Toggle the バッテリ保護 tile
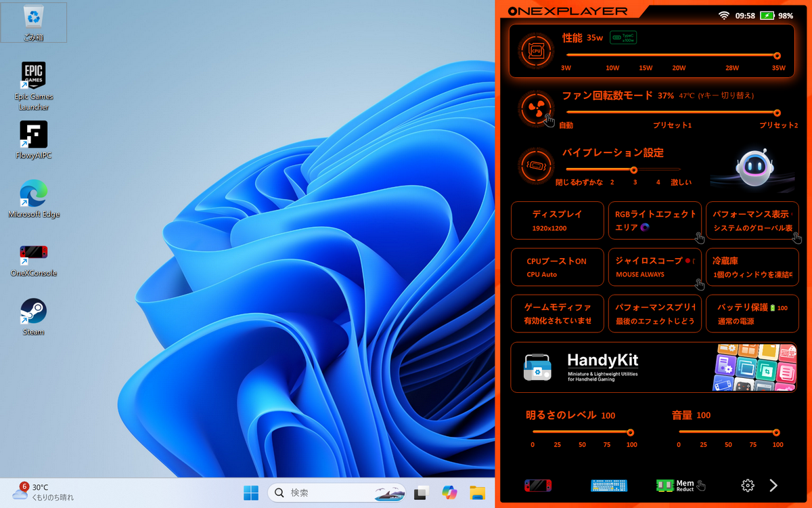Screen dimensions: 812x508 click(x=752, y=314)
